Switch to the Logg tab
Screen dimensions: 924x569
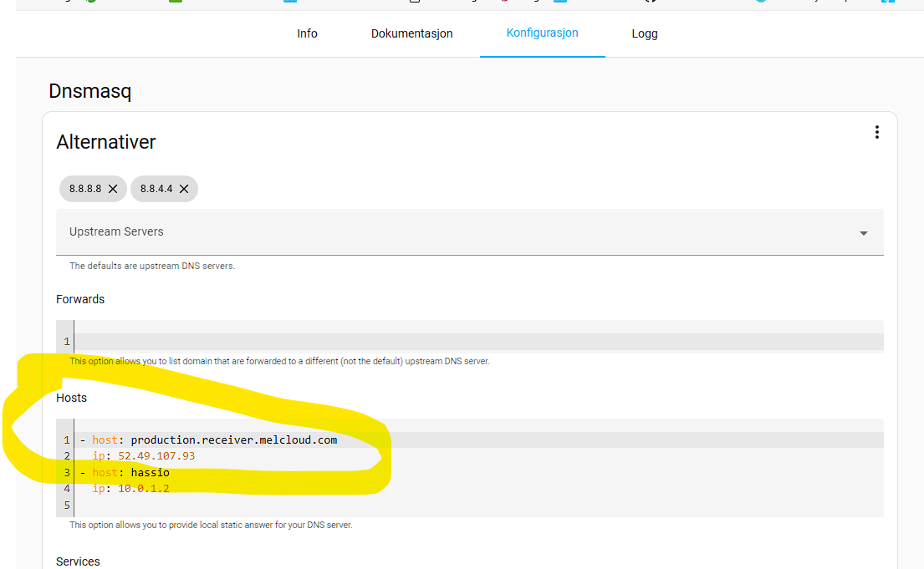[645, 33]
